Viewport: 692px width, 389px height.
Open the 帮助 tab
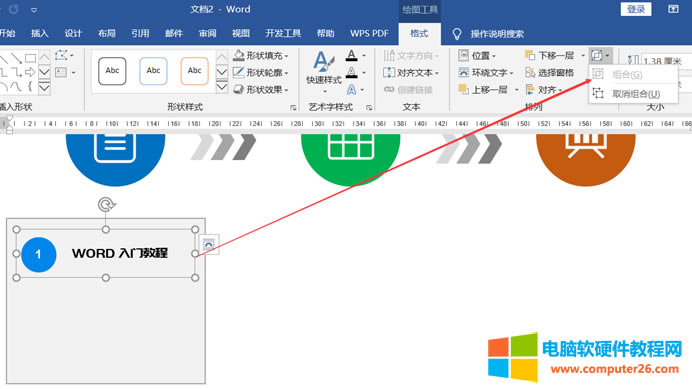[x=325, y=34]
